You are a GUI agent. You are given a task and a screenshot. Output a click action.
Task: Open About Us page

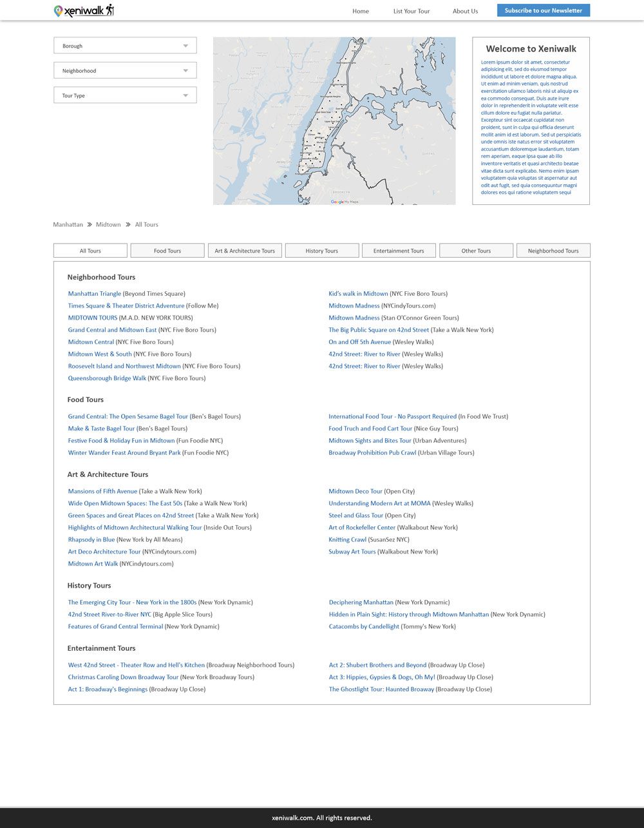465,11
